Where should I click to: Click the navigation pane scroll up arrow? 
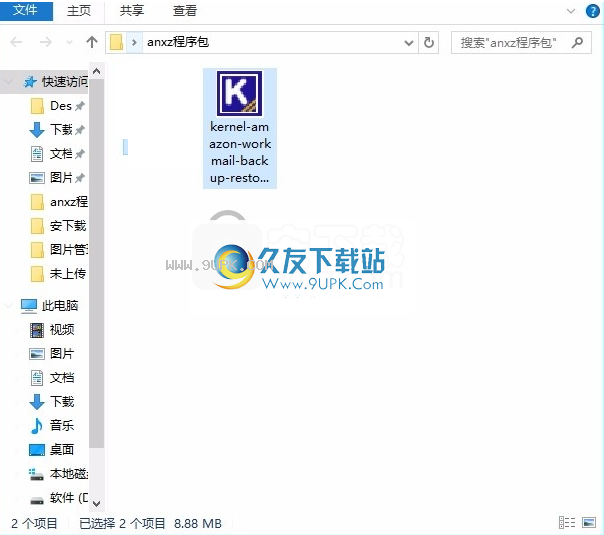point(97,71)
